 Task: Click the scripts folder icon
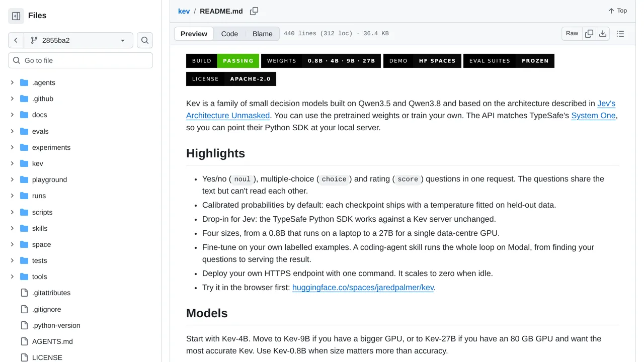24,212
